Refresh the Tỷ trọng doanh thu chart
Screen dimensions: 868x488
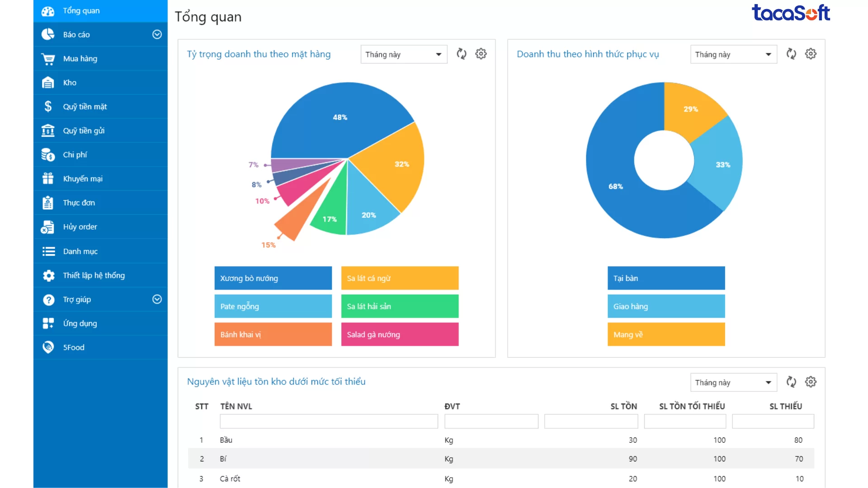pos(461,54)
